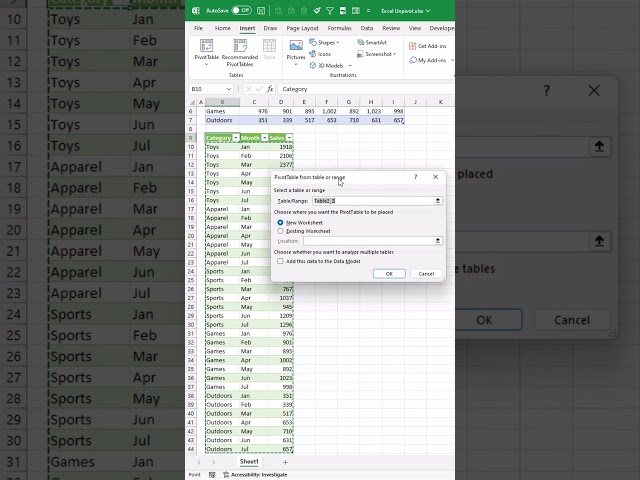This screenshot has height=480, width=640.
Task: Select the Sheet1 tab
Action: pyautogui.click(x=249, y=462)
